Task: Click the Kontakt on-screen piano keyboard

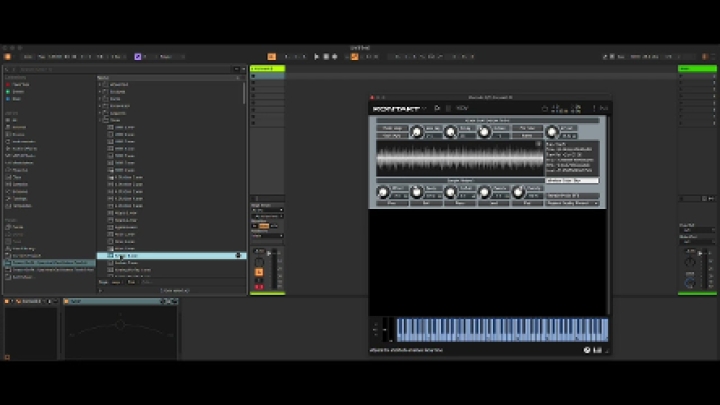Action: (502, 330)
